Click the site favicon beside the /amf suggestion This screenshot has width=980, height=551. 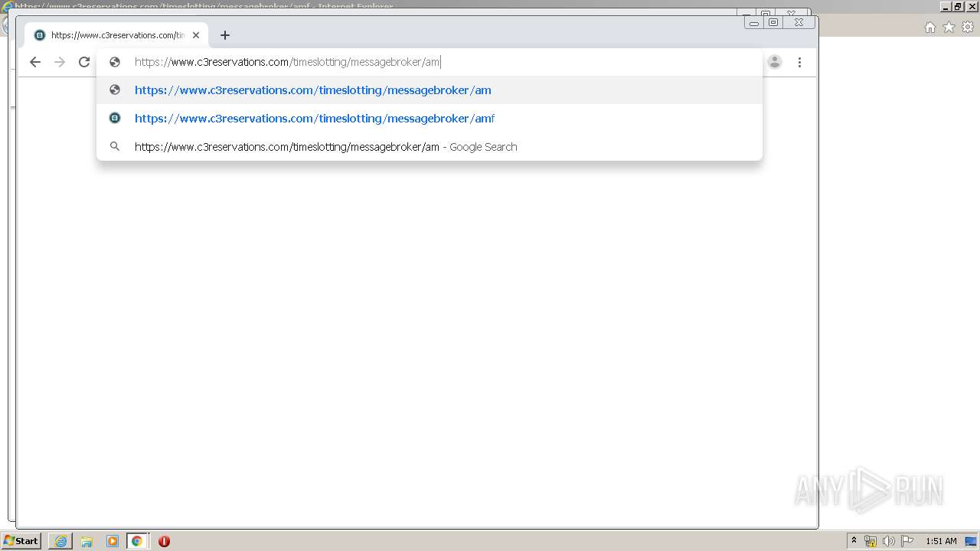pyautogui.click(x=115, y=118)
